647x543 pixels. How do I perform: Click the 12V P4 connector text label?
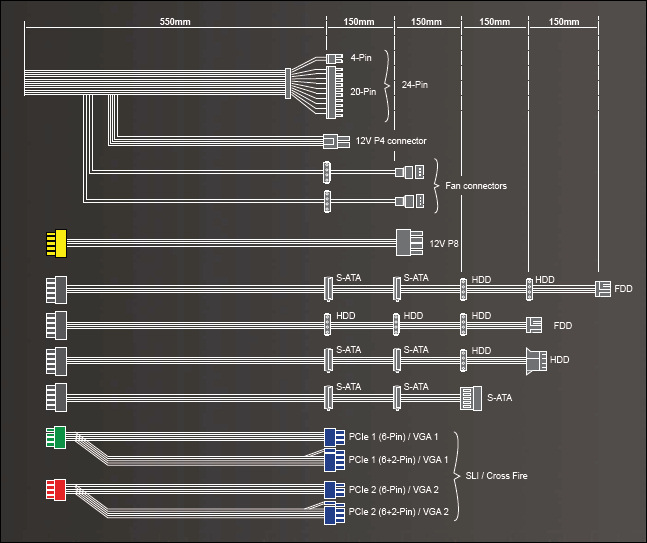[x=391, y=140]
